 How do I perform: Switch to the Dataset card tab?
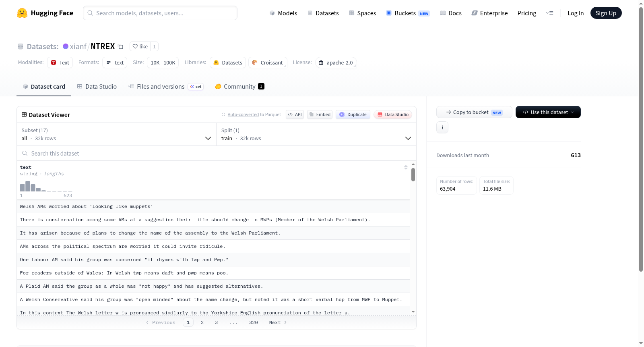(x=44, y=86)
